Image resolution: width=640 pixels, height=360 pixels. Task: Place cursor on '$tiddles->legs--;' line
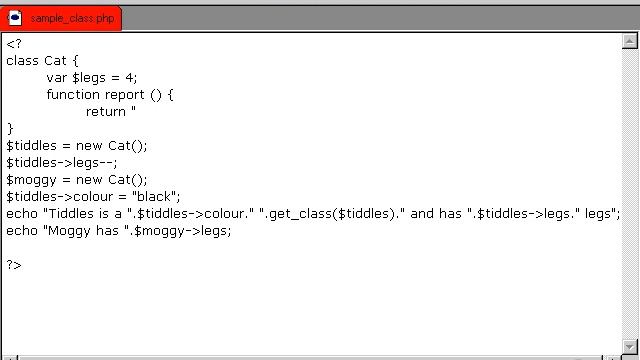click(x=62, y=163)
